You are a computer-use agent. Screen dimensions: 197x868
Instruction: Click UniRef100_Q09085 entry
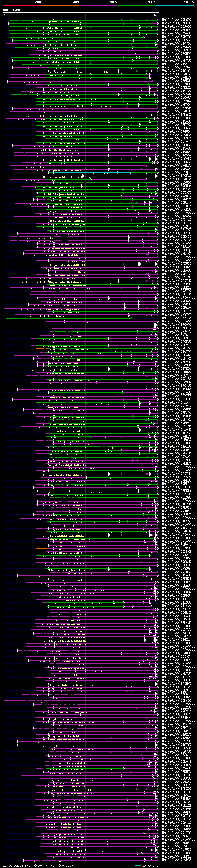tap(177, 98)
